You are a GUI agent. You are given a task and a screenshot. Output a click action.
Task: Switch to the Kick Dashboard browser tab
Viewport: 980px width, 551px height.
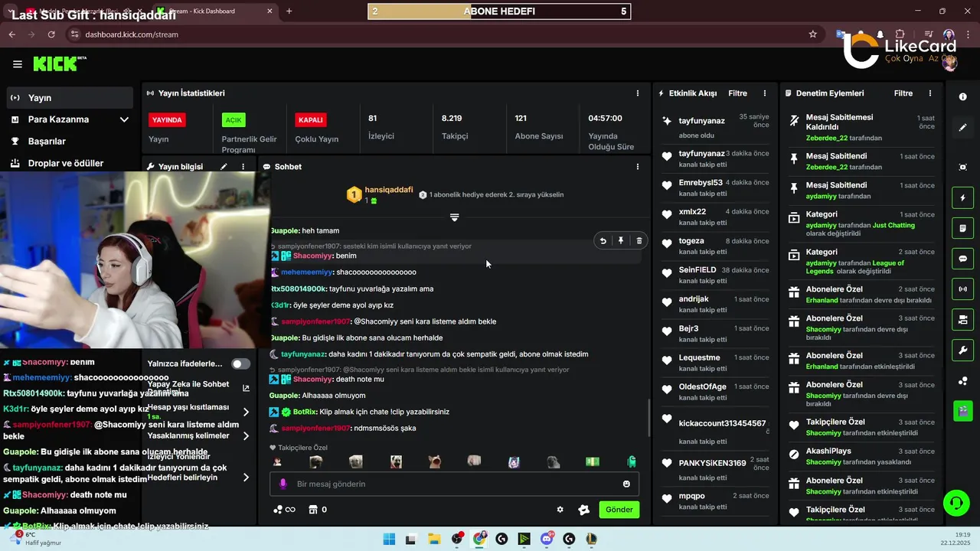[213, 11]
